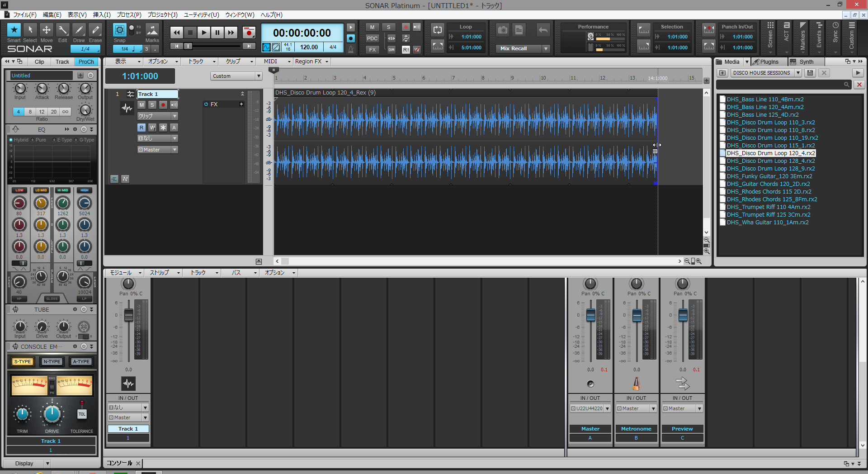The height and width of the screenshot is (474, 868).
Task: Mute Track 1 with M button
Action: [142, 105]
